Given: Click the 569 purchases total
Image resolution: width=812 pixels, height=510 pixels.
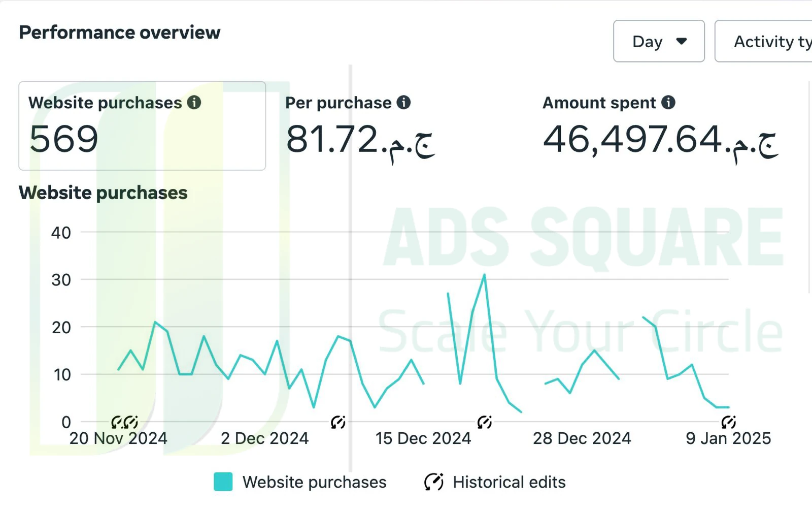Looking at the screenshot, I should [64, 139].
